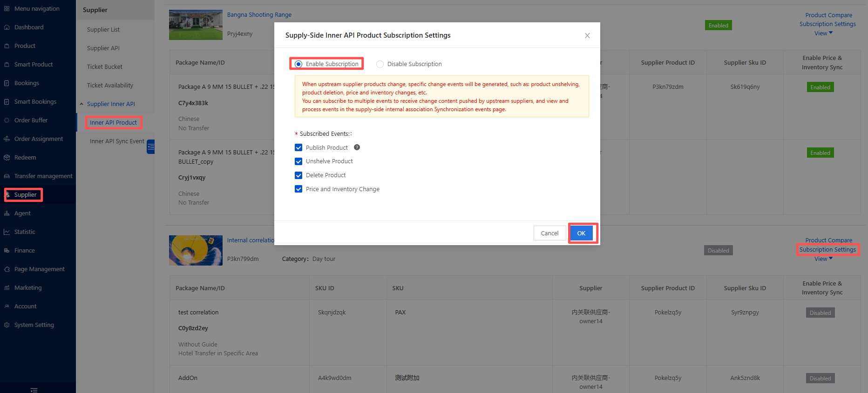Open Inner API Sync Event menu item
The width and height of the screenshot is (868, 393).
[x=117, y=141]
